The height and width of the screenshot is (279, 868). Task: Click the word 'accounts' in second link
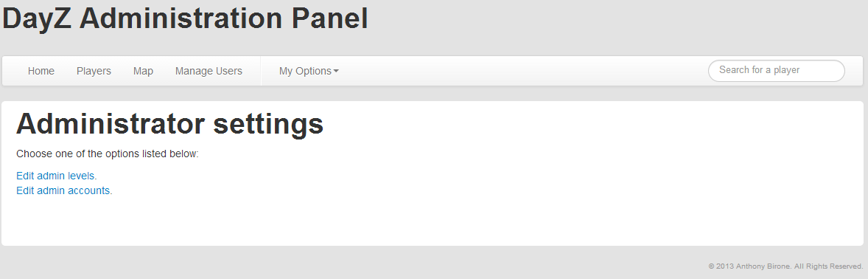click(88, 191)
